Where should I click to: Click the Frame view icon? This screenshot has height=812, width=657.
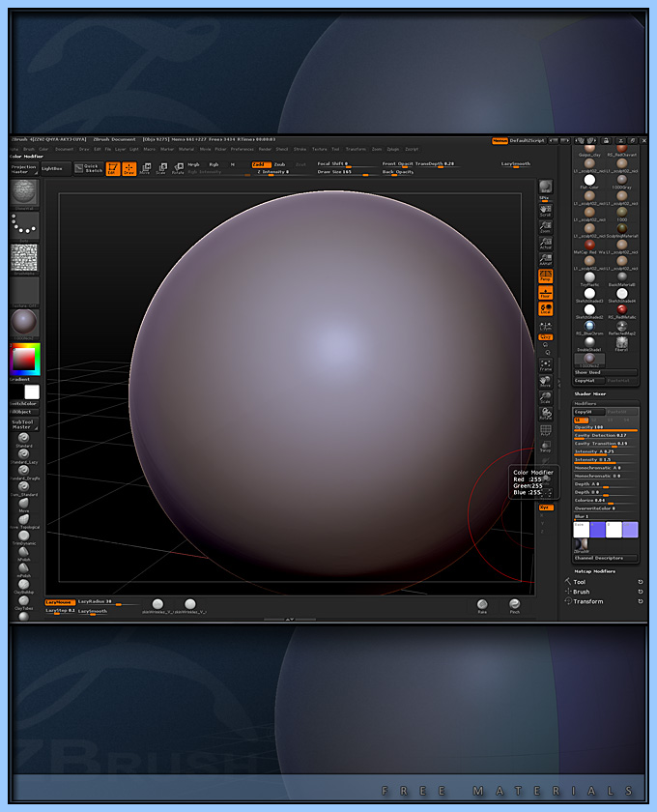point(545,365)
